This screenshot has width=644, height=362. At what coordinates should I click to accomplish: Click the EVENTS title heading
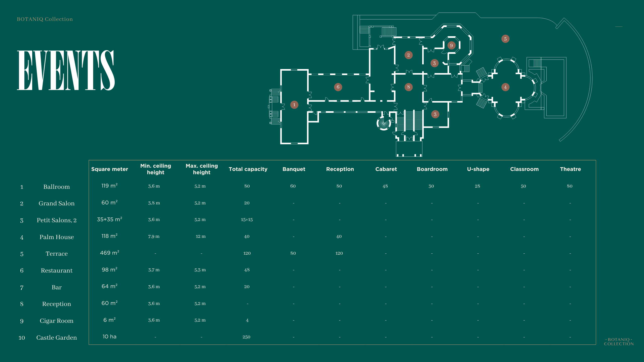[66, 70]
